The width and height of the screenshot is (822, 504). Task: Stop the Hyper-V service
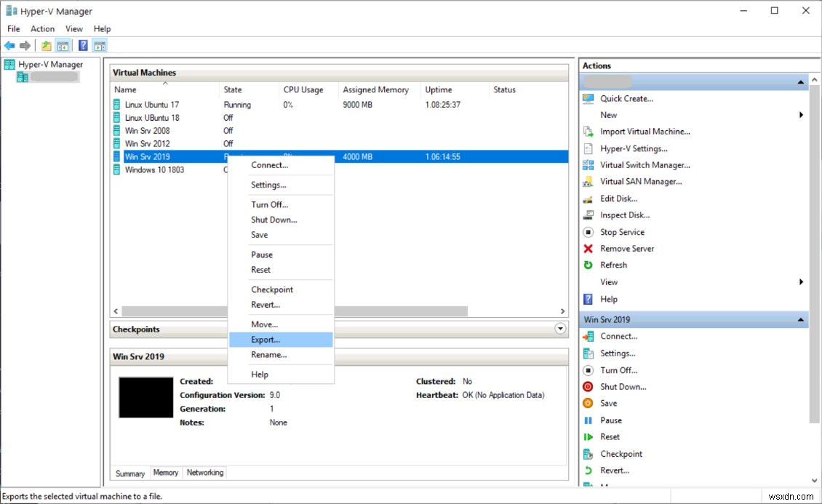click(x=622, y=231)
